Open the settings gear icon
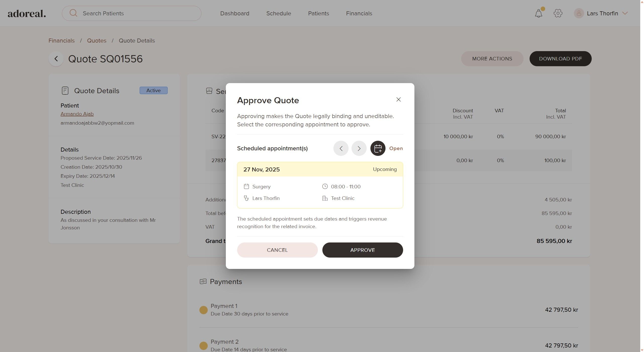The image size is (644, 352). click(x=558, y=13)
